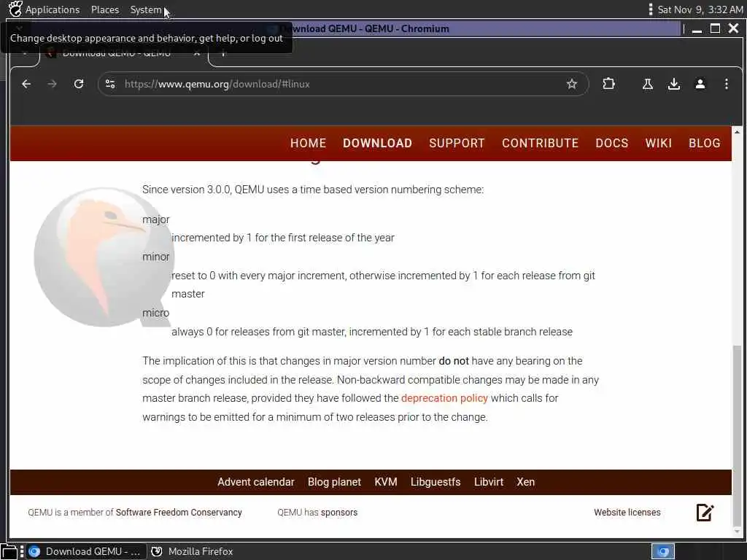Click the clock Sat Nov 9, 3:32 AM
The width and height of the screenshot is (747, 560).
[x=700, y=9]
